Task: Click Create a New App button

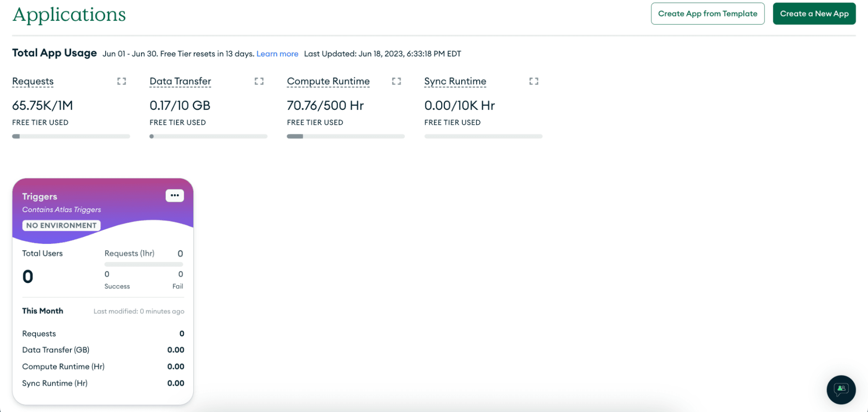Action: click(x=814, y=14)
